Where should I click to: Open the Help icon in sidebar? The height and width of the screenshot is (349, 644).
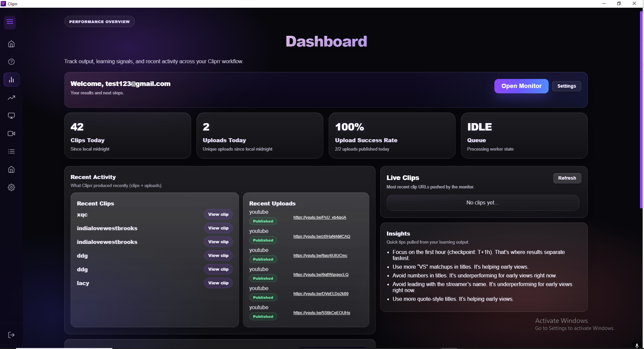pos(11,62)
